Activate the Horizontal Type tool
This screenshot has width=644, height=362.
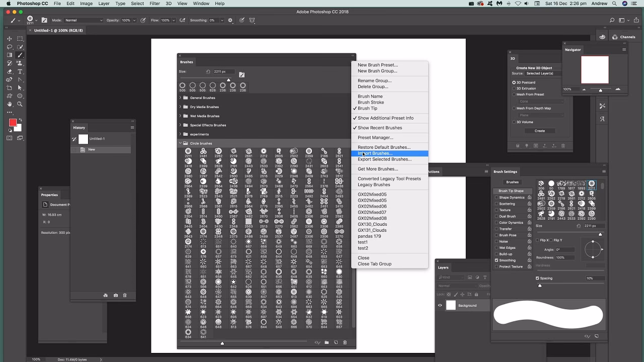[20, 71]
